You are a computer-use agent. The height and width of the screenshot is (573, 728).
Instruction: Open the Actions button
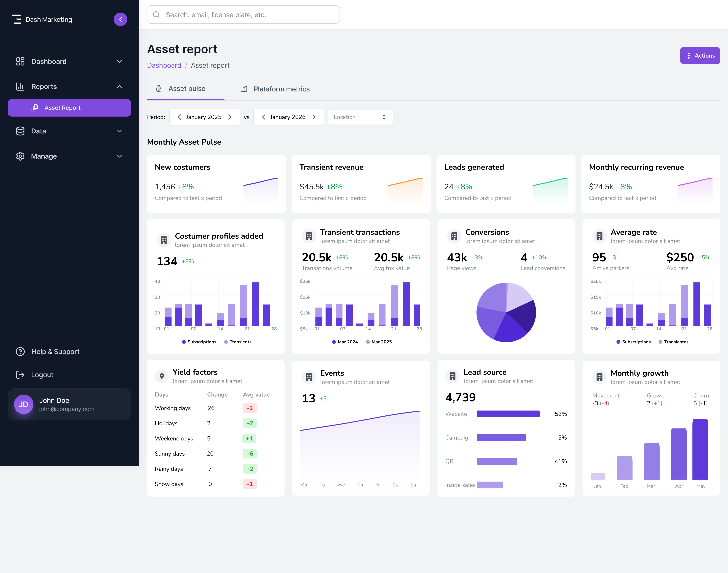[700, 56]
